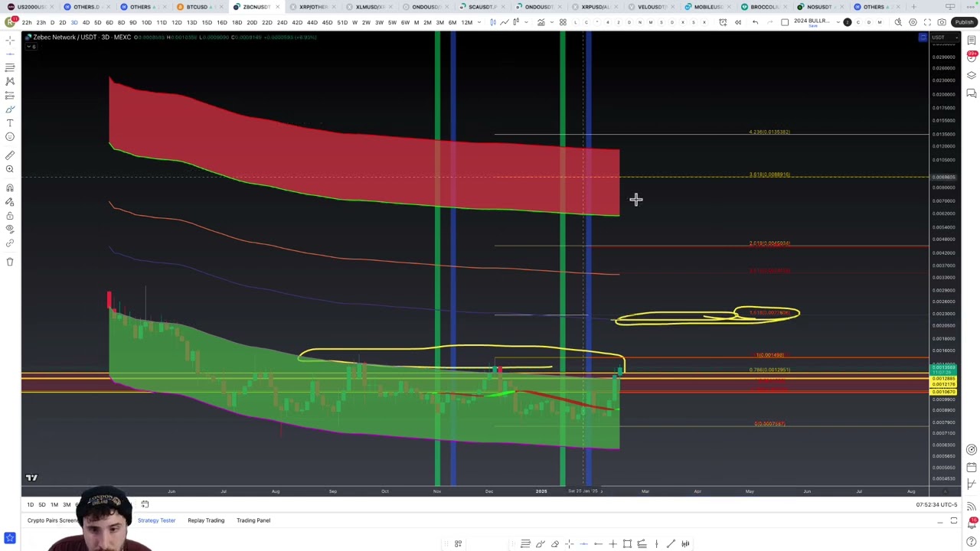
Task: Click the quick search magnifier icon
Action: (x=898, y=22)
